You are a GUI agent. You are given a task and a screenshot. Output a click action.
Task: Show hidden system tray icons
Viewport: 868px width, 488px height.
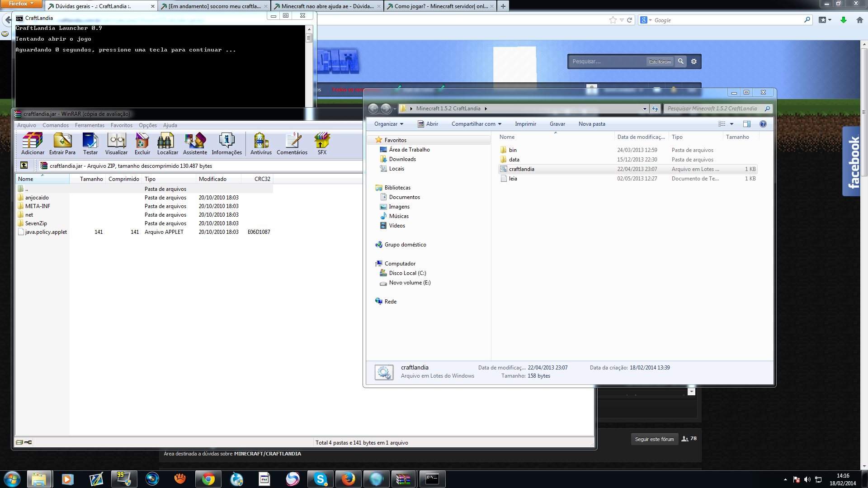[785, 479]
